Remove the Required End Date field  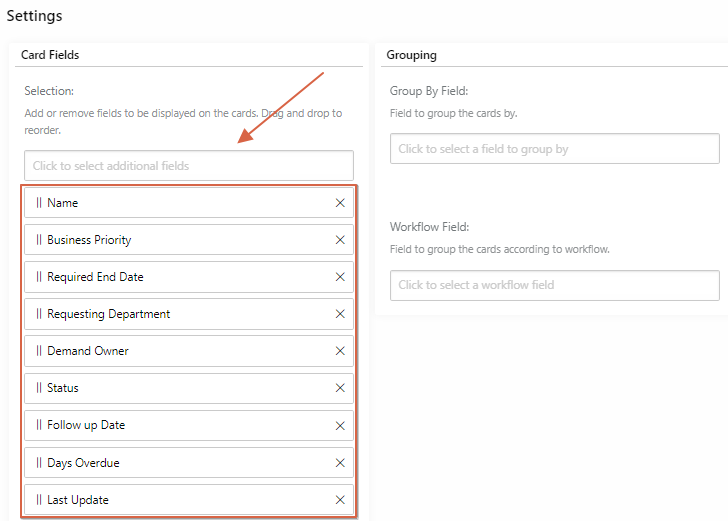point(340,277)
